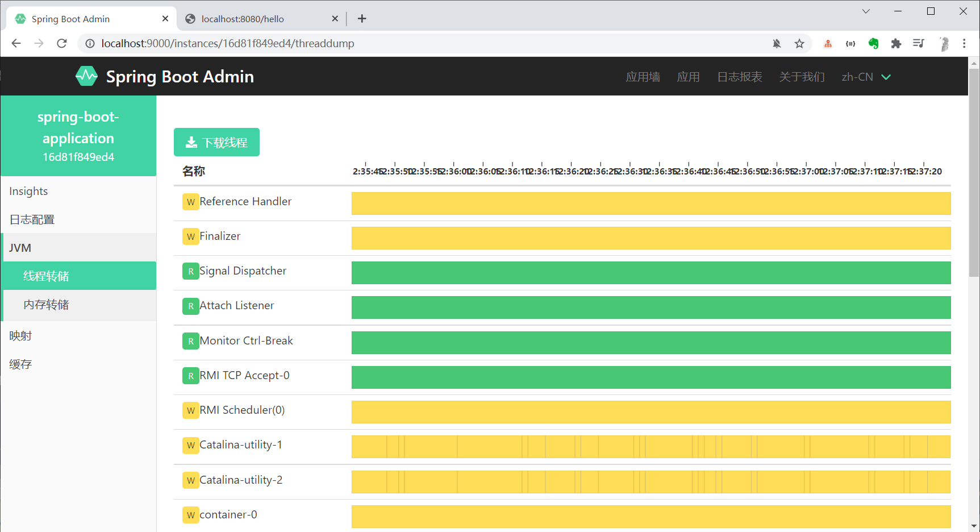Select 线程转储 thread dump sidebar item

(x=80, y=276)
